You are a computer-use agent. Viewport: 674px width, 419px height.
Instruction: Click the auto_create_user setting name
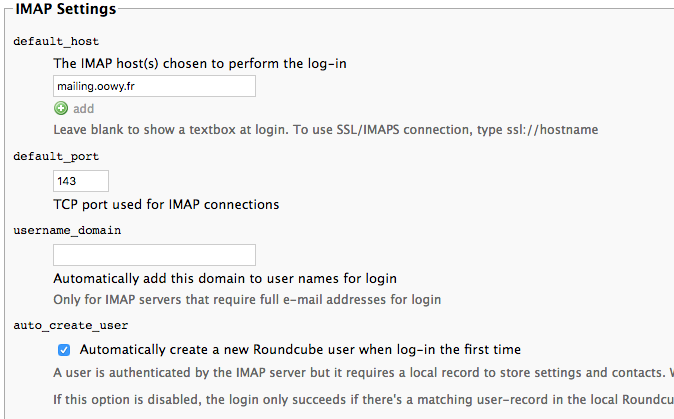pos(70,325)
